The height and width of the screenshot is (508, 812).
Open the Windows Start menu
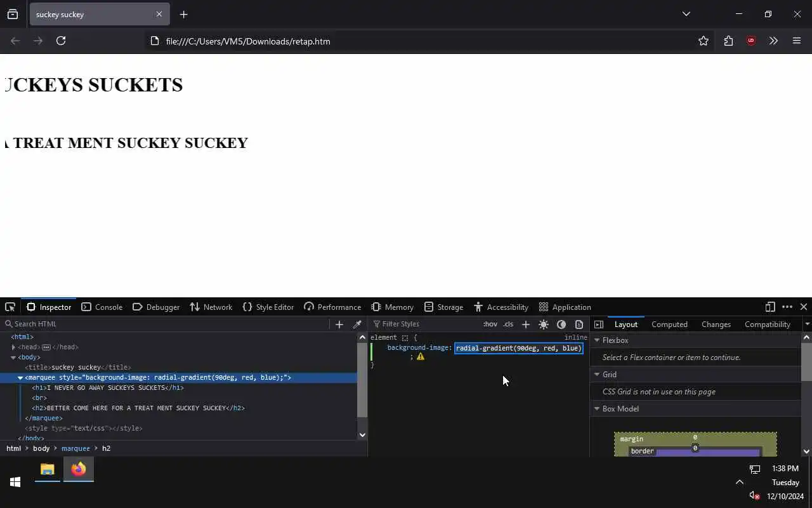pos(15,482)
